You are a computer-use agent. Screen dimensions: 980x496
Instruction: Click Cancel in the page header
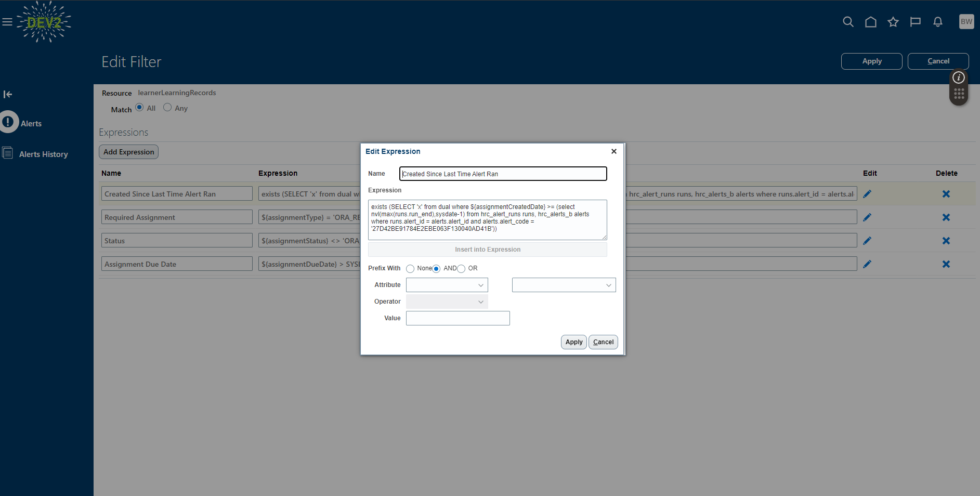[938, 61]
